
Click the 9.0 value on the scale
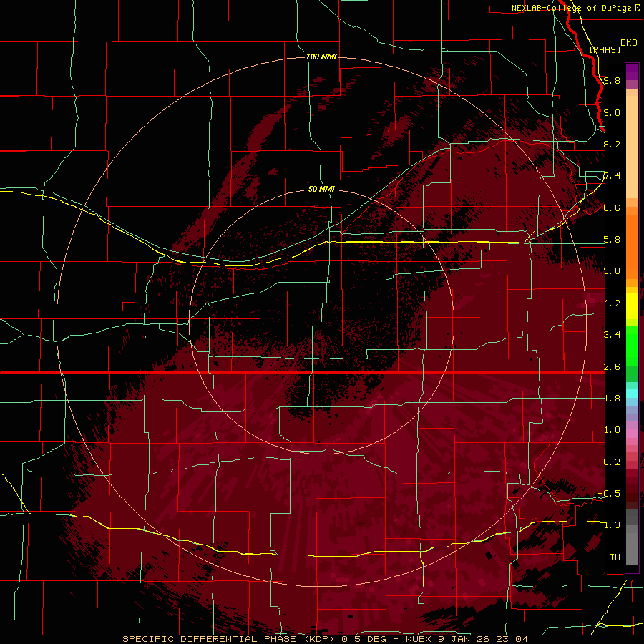click(x=612, y=112)
